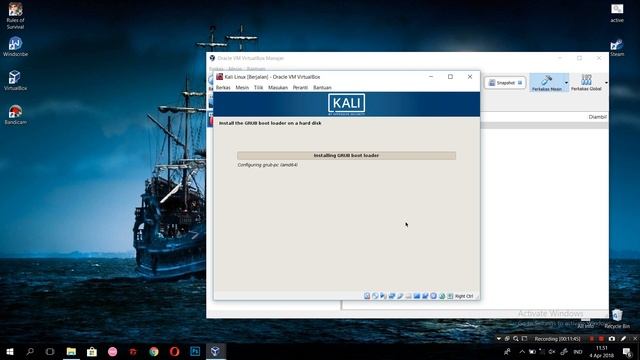640x360 pixels.
Task: Open File Explorer from the taskbar
Action: tap(71, 351)
